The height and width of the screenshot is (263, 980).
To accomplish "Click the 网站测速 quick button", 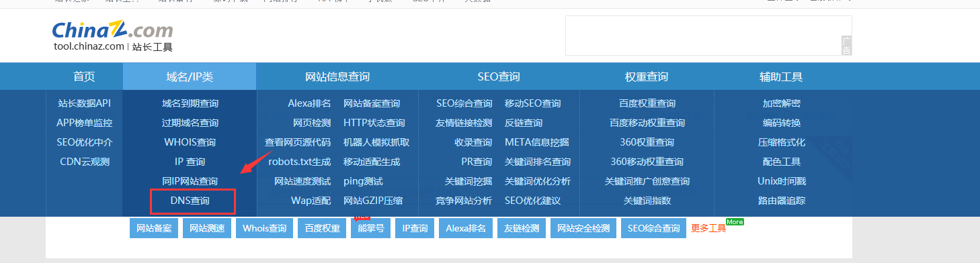I will tap(207, 228).
